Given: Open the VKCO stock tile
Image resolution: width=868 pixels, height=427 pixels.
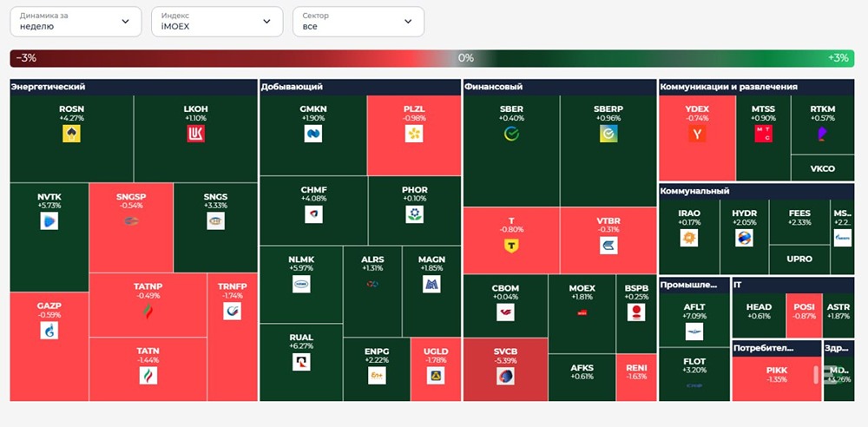Looking at the screenshot, I should pyautogui.click(x=822, y=168).
